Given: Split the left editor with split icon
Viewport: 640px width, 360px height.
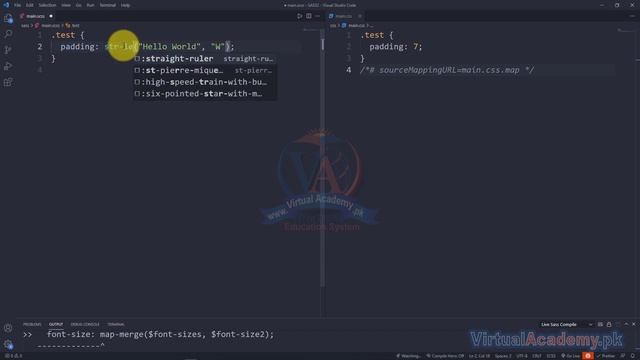Looking at the screenshot, I should tap(309, 16).
